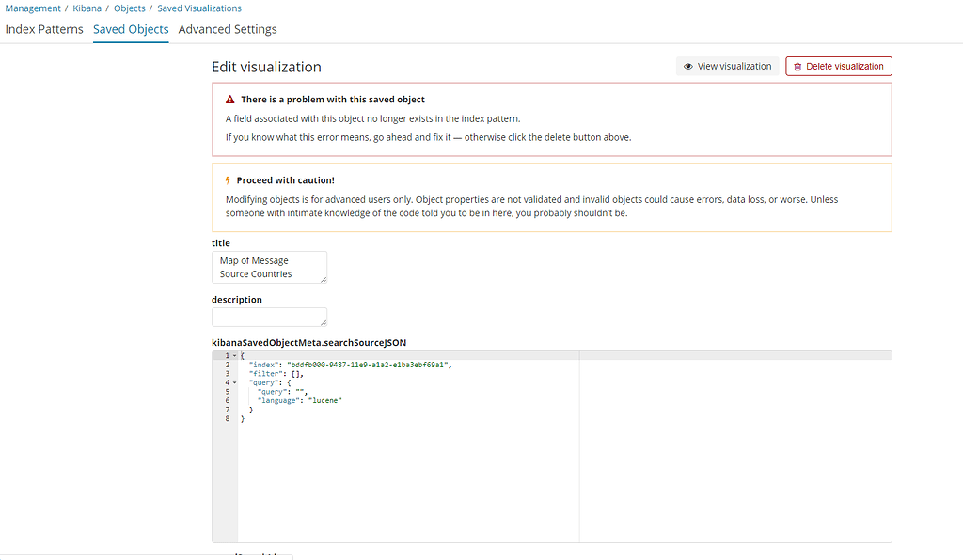963x560 pixels.
Task: Go to the Advanced Settings tab
Action: pyautogui.click(x=228, y=29)
